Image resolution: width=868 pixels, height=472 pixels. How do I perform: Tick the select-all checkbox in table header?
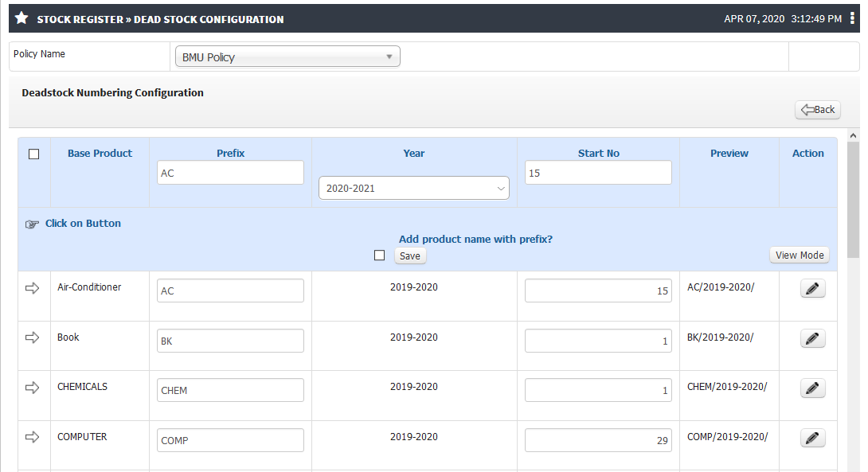click(x=33, y=154)
